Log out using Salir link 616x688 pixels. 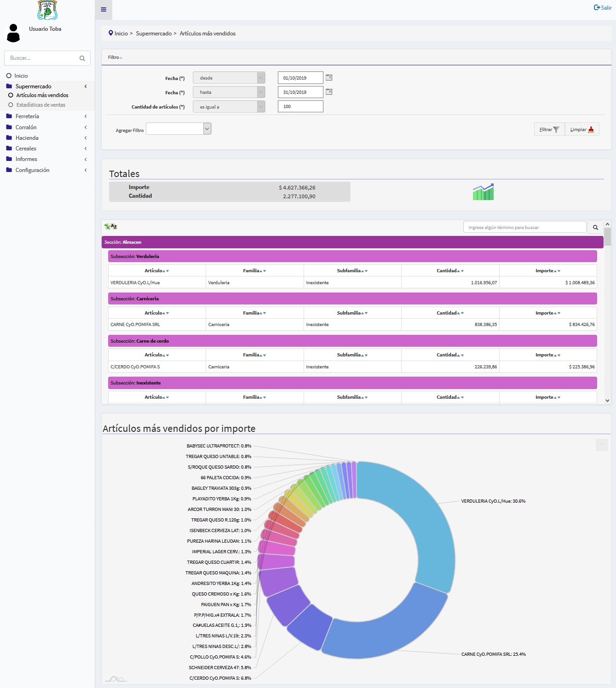pyautogui.click(x=603, y=7)
